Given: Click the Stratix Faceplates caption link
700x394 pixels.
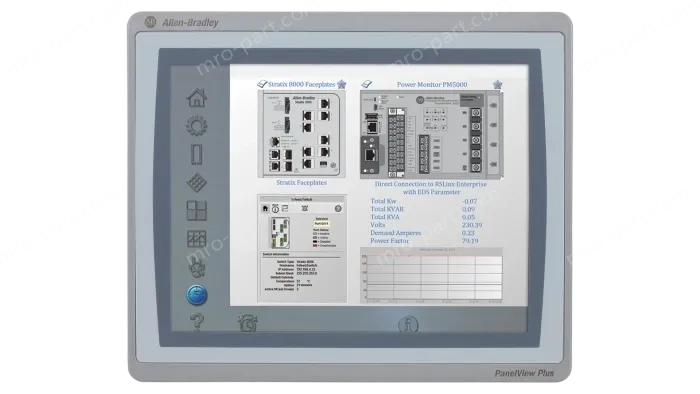Looking at the screenshot, I should pyautogui.click(x=301, y=182).
